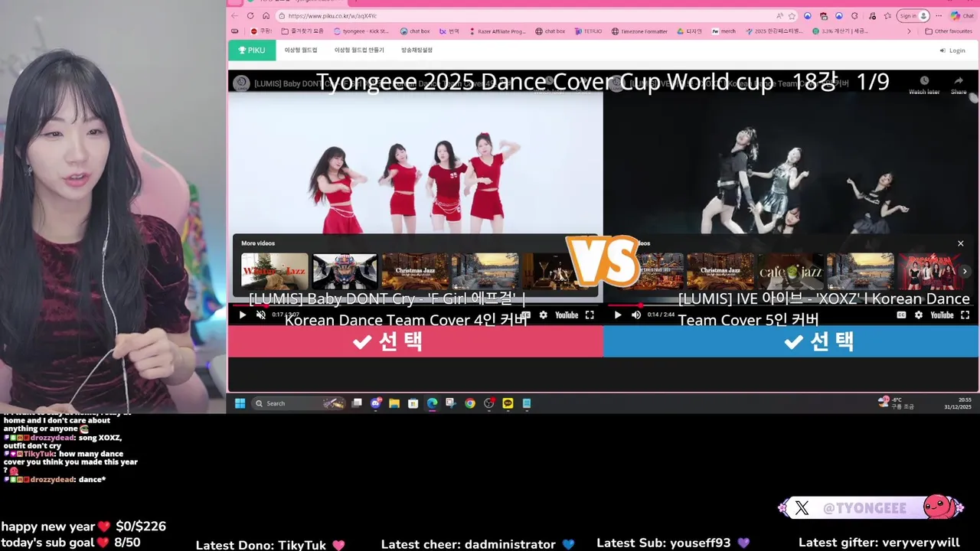
Task: Open the cafe jazz suggested thumbnail
Action: coord(790,271)
